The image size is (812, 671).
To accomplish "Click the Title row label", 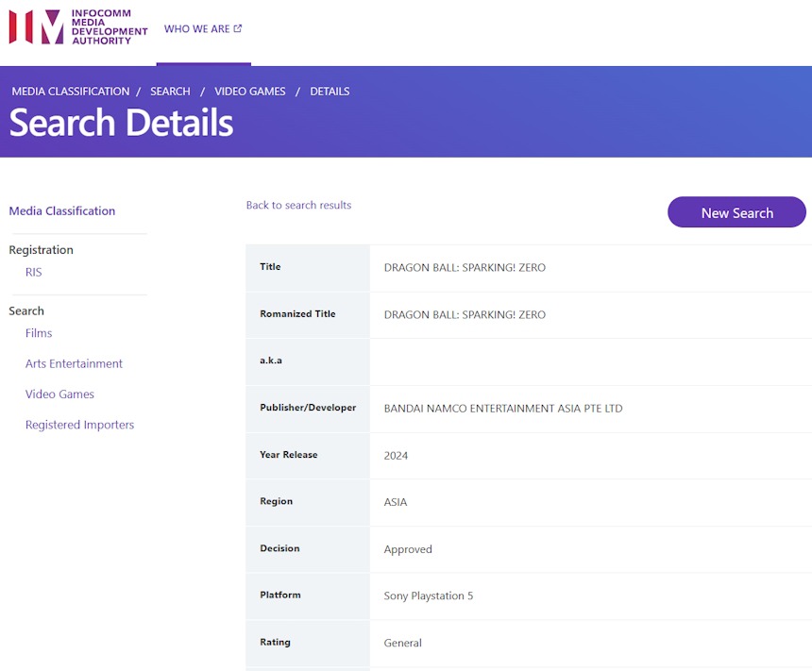I will [x=270, y=267].
